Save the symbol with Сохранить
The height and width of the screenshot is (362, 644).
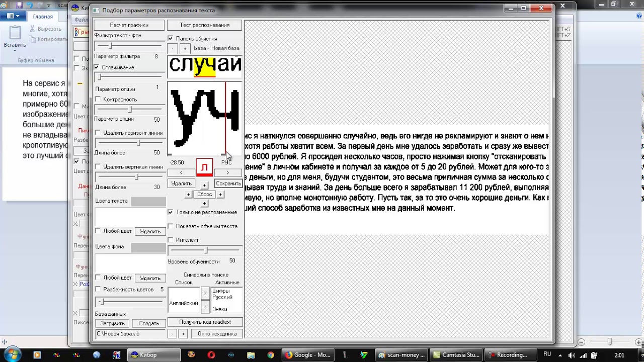click(x=228, y=184)
